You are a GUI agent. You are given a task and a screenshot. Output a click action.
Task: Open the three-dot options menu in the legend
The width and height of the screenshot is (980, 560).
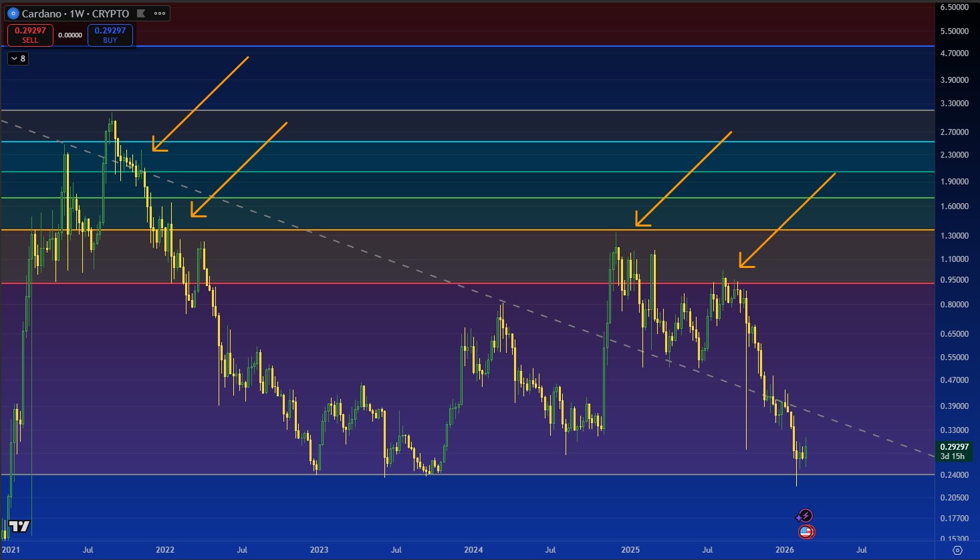tap(159, 13)
